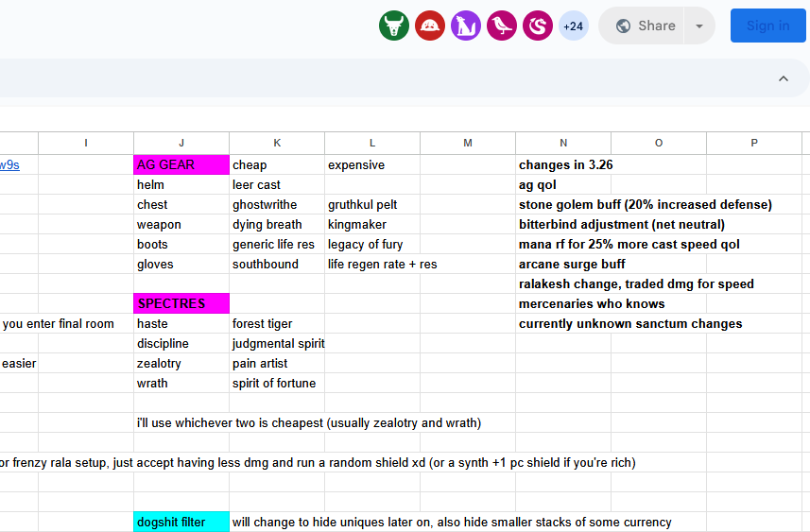Click the red anonymous viewer avatar
Screen dimensions: 810x532
(430, 26)
